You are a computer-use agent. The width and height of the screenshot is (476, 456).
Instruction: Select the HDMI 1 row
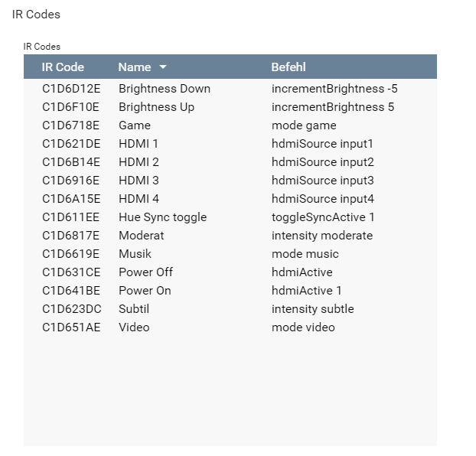pyautogui.click(x=139, y=144)
